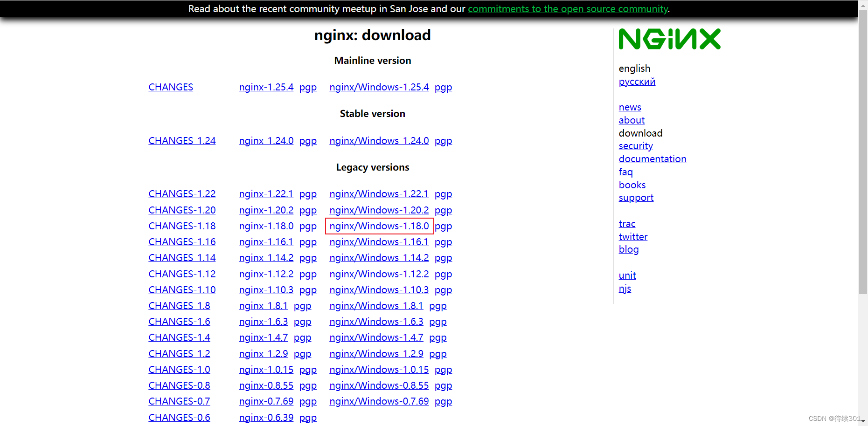Screen dimensions: 868x426
Task: Download nginx/Windows-1.8.1
Action: 376,306
